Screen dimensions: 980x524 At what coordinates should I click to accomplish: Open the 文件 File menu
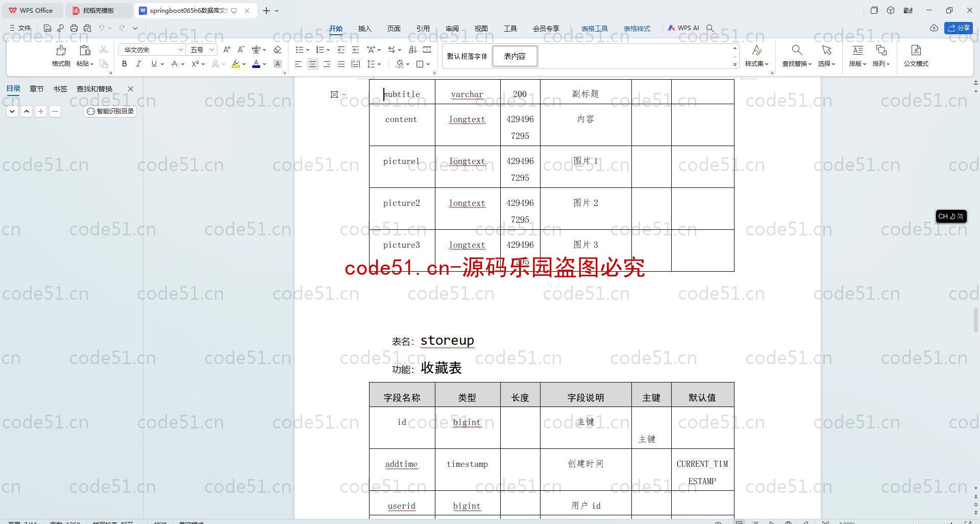point(20,28)
